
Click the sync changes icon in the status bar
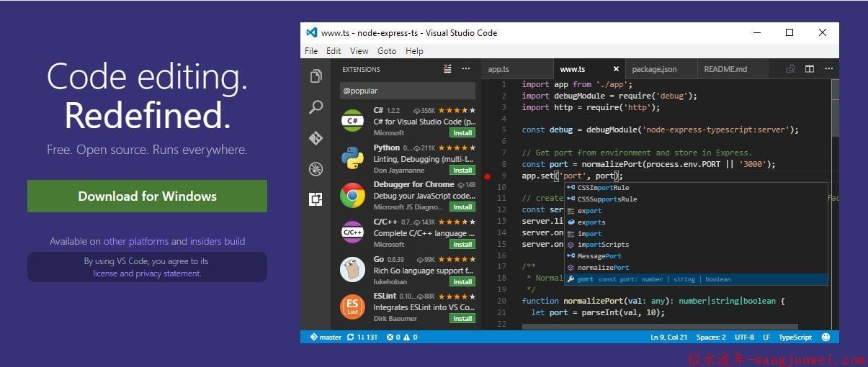(362, 337)
